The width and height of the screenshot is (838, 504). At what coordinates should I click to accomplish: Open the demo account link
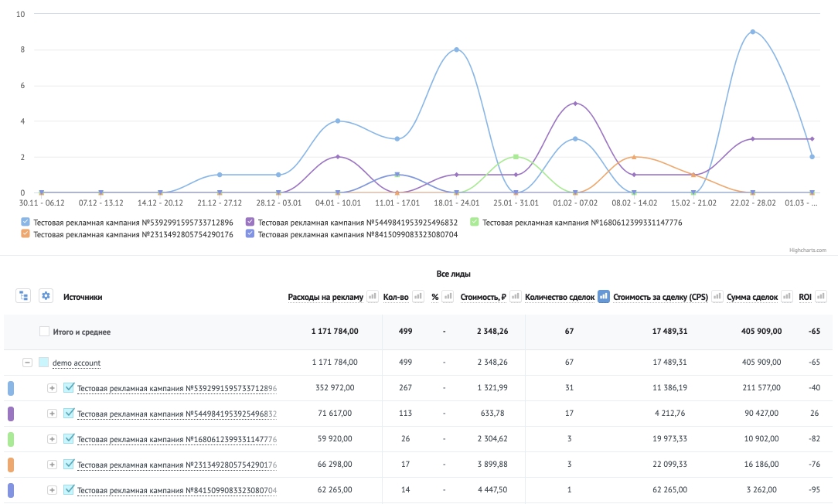(77, 363)
